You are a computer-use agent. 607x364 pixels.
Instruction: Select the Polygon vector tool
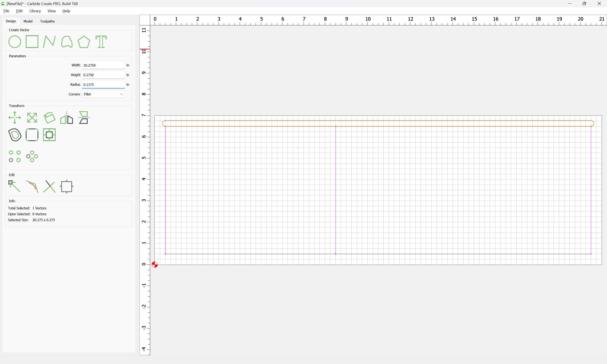84,42
